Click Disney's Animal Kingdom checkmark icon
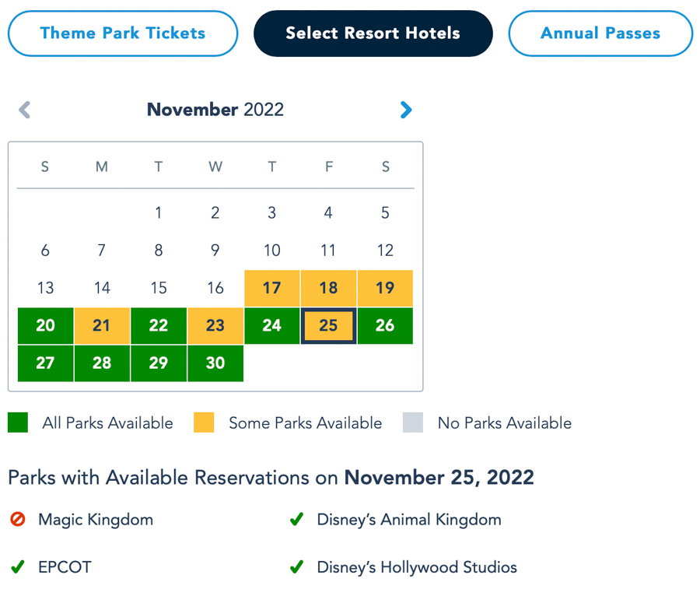This screenshot has height=596, width=700. click(x=296, y=519)
